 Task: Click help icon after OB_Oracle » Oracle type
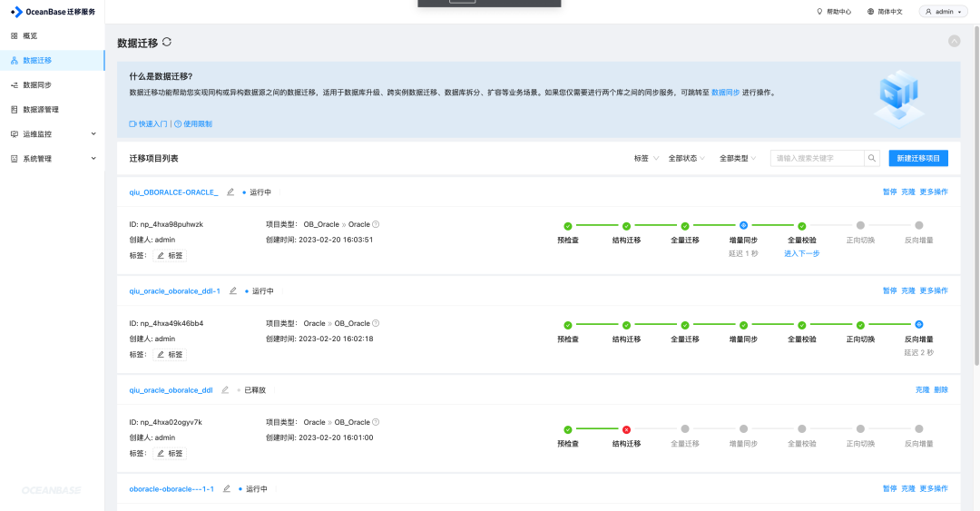[376, 224]
